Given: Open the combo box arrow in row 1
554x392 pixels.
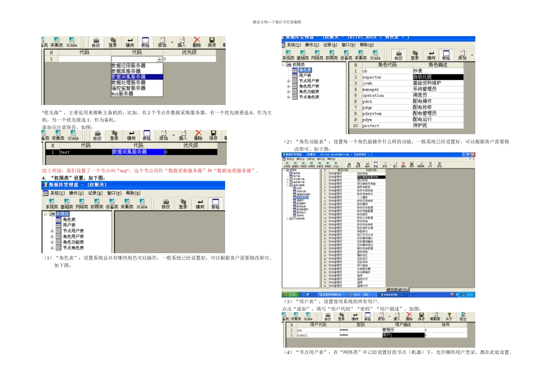Looking at the screenshot, I should pos(160,59).
